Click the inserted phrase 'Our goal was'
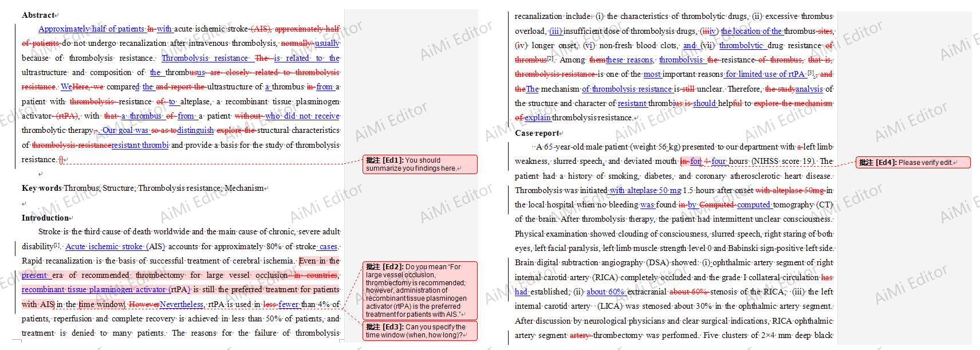The image size is (980, 350). pyautogui.click(x=125, y=130)
